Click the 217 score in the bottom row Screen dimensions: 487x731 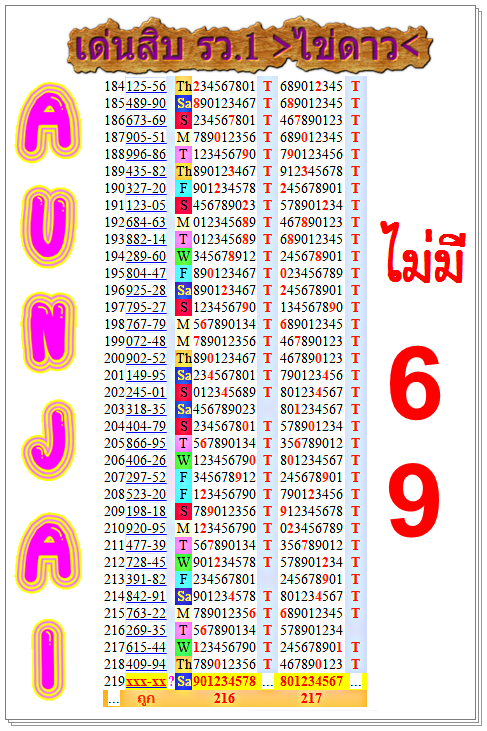click(x=311, y=698)
